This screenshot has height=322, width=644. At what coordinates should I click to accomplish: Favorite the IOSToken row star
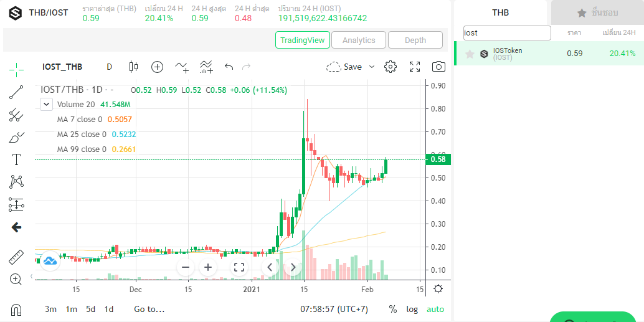coord(470,54)
